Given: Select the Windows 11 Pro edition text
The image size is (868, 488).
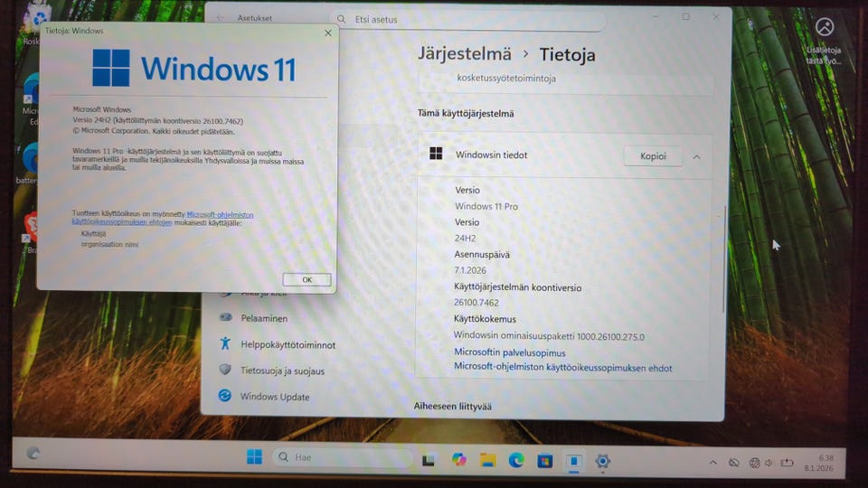Looking at the screenshot, I should click(x=486, y=206).
